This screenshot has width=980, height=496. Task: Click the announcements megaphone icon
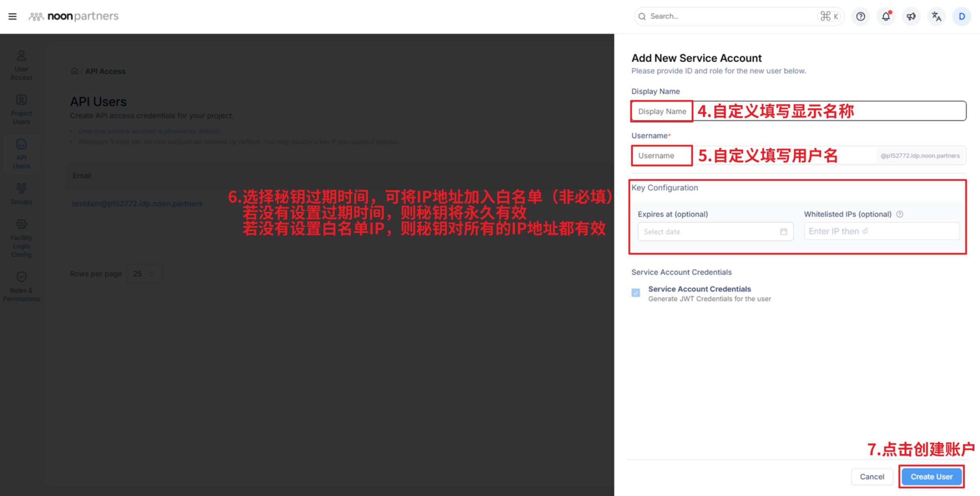click(x=911, y=16)
